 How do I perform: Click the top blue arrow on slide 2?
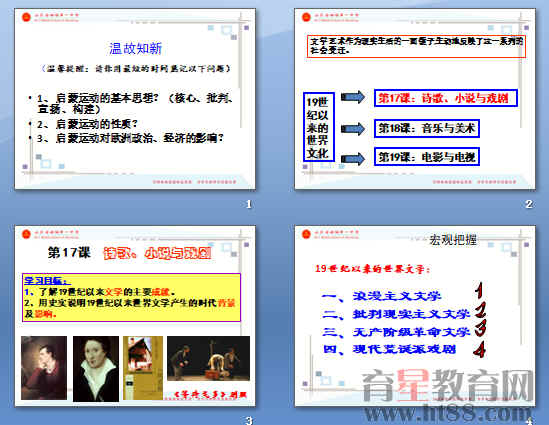tap(353, 97)
